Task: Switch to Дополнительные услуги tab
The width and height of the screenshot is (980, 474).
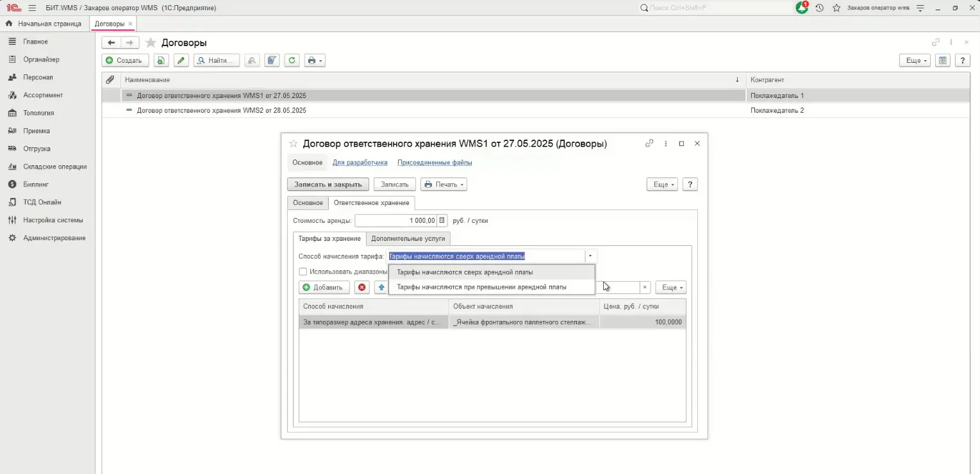Action: pos(408,238)
